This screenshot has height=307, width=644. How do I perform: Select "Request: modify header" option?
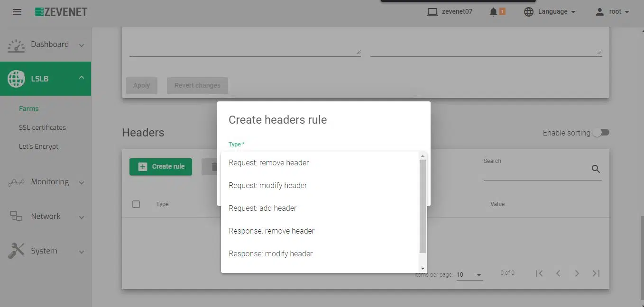click(x=268, y=185)
